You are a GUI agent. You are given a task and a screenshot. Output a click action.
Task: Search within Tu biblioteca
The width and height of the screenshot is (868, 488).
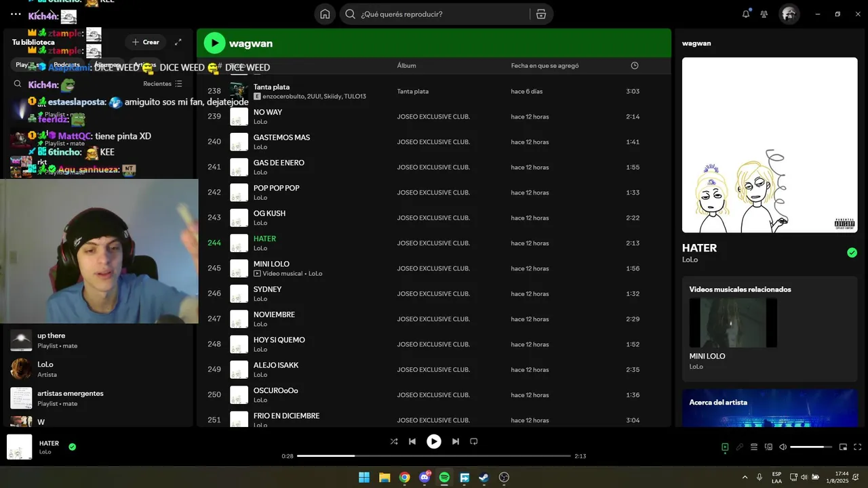18,84
